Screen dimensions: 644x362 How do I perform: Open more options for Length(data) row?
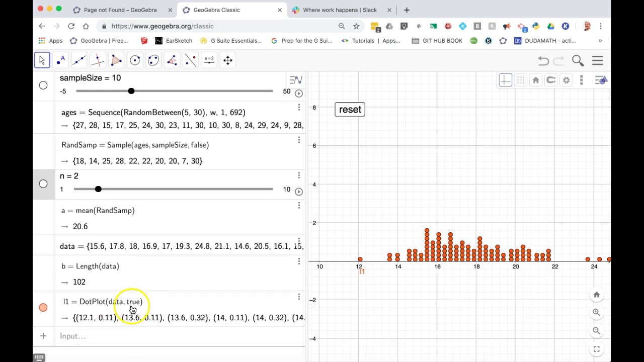[299, 261]
